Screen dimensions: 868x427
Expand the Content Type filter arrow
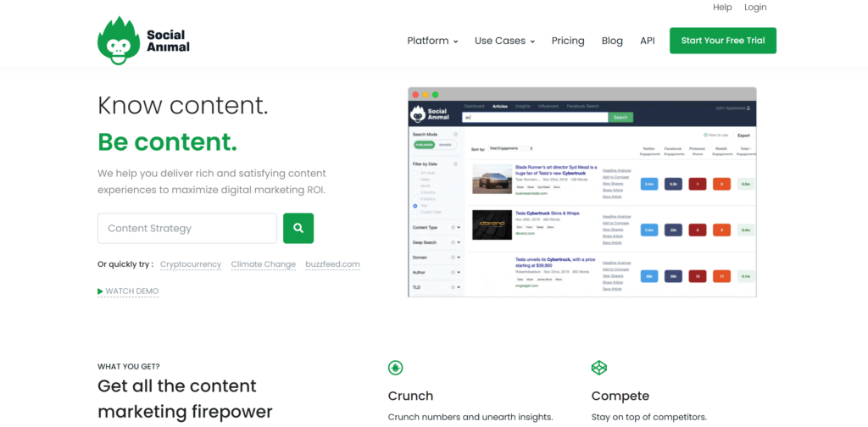[x=459, y=227]
